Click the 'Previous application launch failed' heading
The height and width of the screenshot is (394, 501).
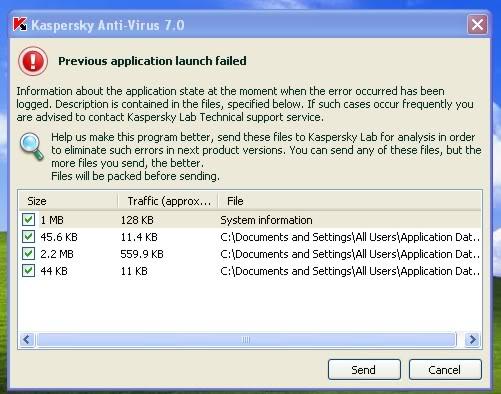[152, 61]
